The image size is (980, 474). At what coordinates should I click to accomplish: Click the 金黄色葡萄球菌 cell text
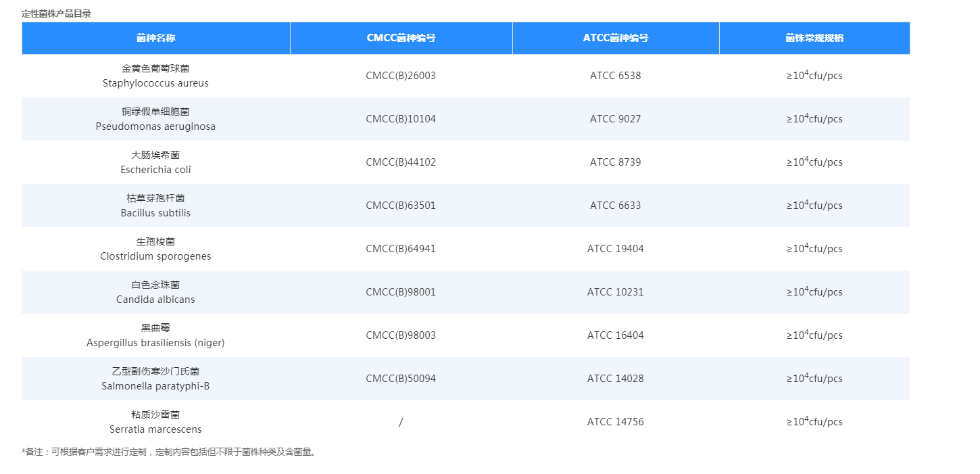click(x=155, y=68)
